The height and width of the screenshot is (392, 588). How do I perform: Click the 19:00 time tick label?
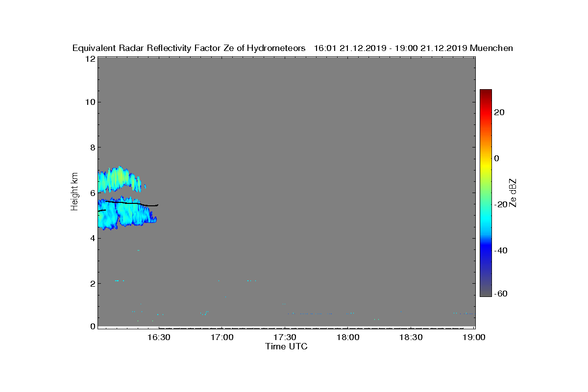point(474,337)
